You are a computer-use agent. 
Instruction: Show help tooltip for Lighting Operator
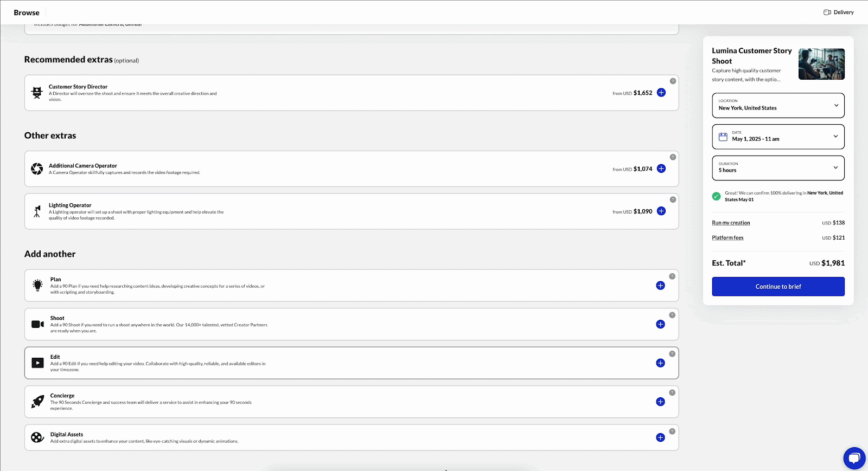(673, 199)
